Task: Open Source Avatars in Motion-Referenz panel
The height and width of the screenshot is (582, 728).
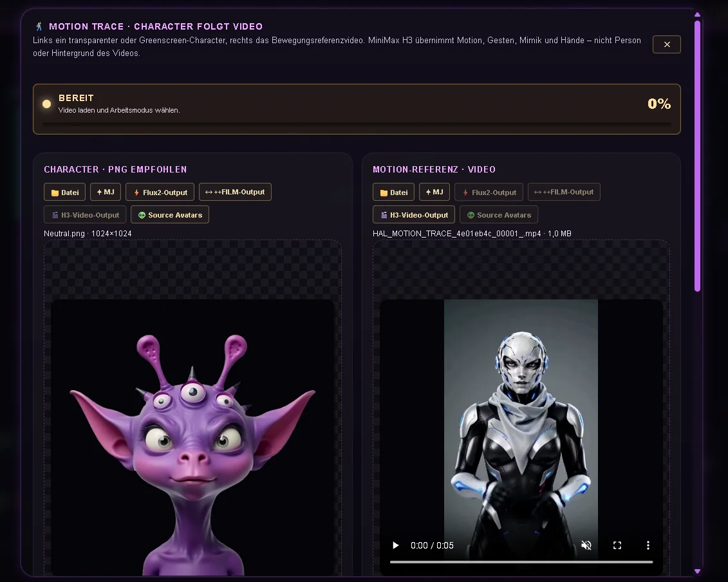Action: pyautogui.click(x=499, y=215)
